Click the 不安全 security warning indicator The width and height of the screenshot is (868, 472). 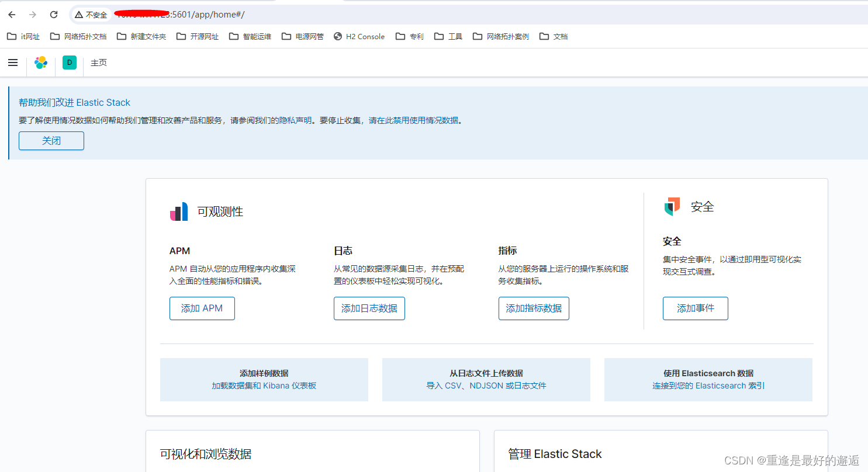91,15
